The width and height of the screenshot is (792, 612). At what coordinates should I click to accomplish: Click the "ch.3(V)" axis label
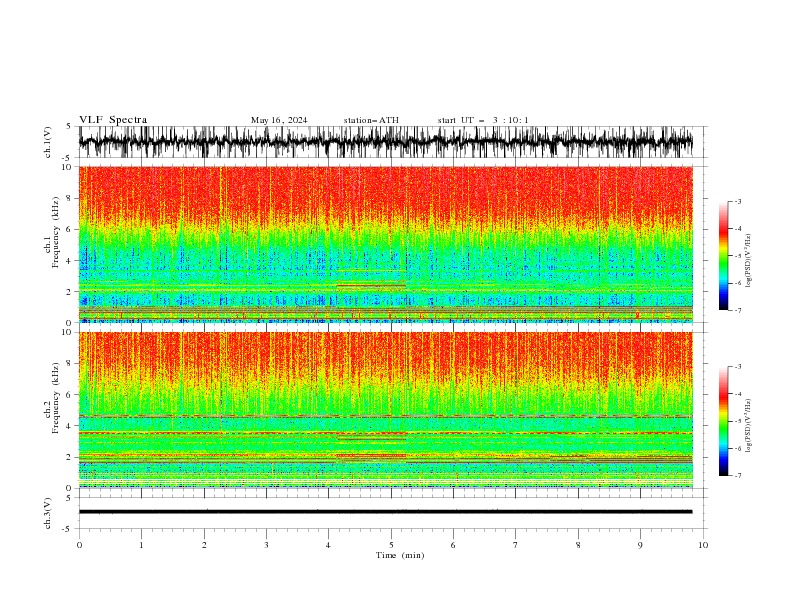click(48, 513)
